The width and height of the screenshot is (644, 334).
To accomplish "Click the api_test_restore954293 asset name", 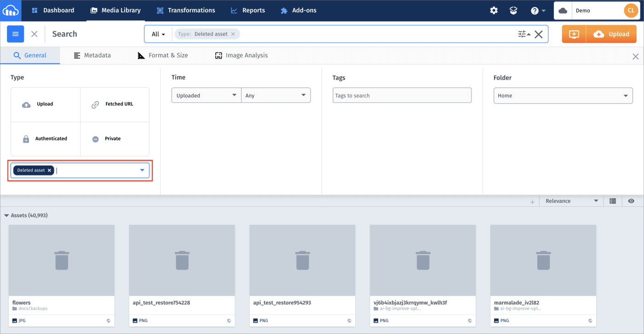I will (x=282, y=303).
